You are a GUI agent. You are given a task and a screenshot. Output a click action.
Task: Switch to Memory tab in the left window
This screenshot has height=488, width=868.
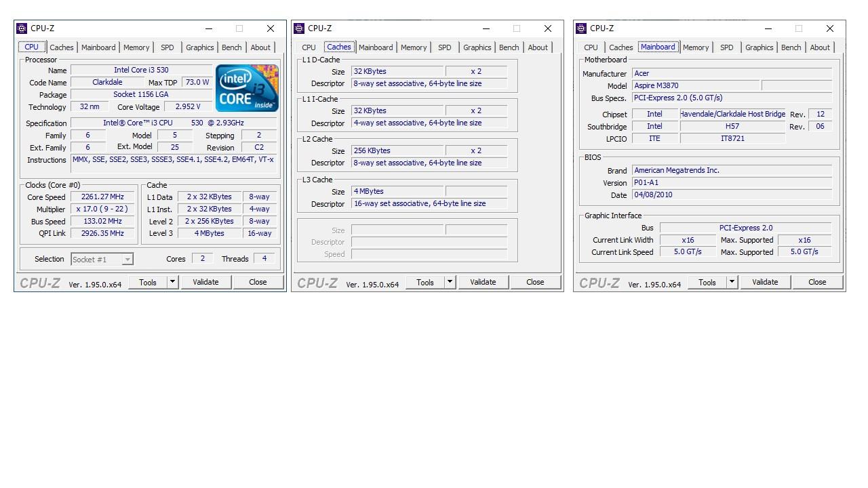coord(136,47)
